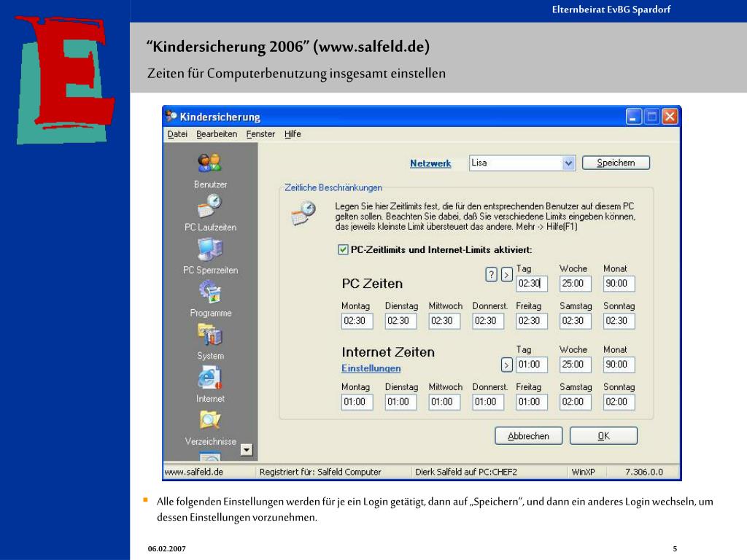The height and width of the screenshot is (560, 747).
Task: Click status bar text www.salfeld.de
Action: [194, 472]
